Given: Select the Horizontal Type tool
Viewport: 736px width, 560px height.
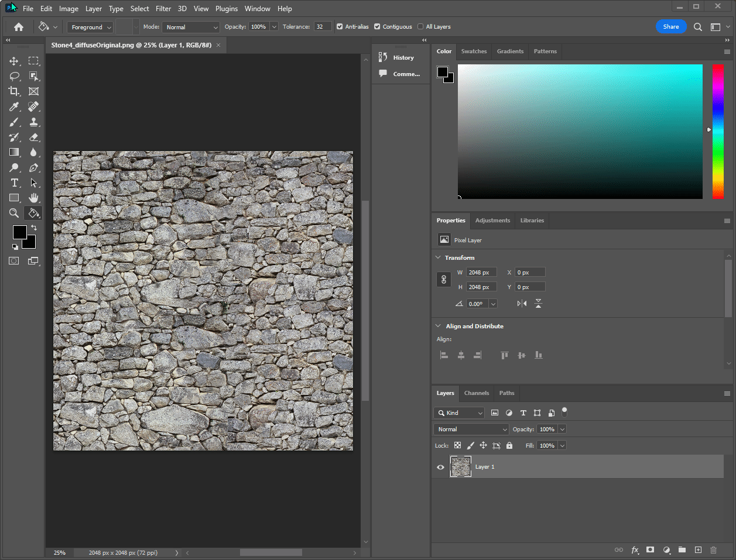Looking at the screenshot, I should click(x=15, y=183).
